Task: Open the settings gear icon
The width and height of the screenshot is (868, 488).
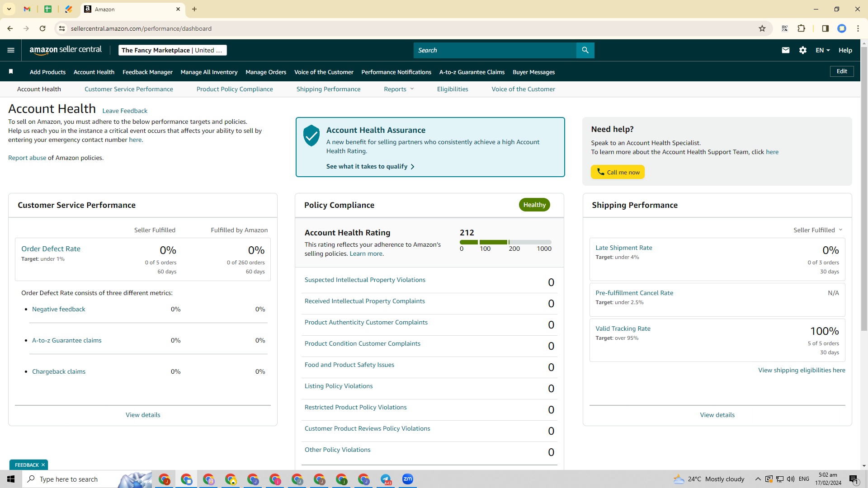Action: point(803,50)
